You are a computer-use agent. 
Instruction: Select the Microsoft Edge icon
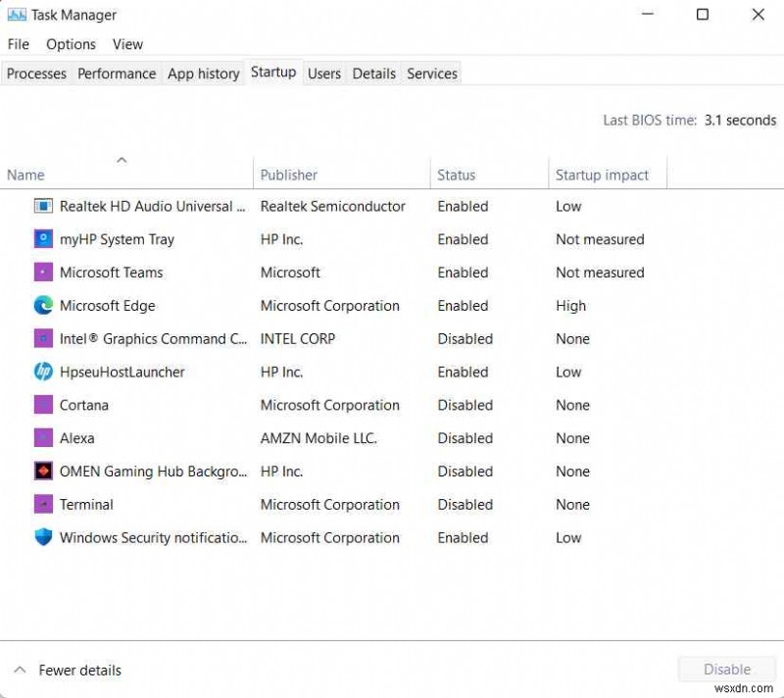click(43, 305)
